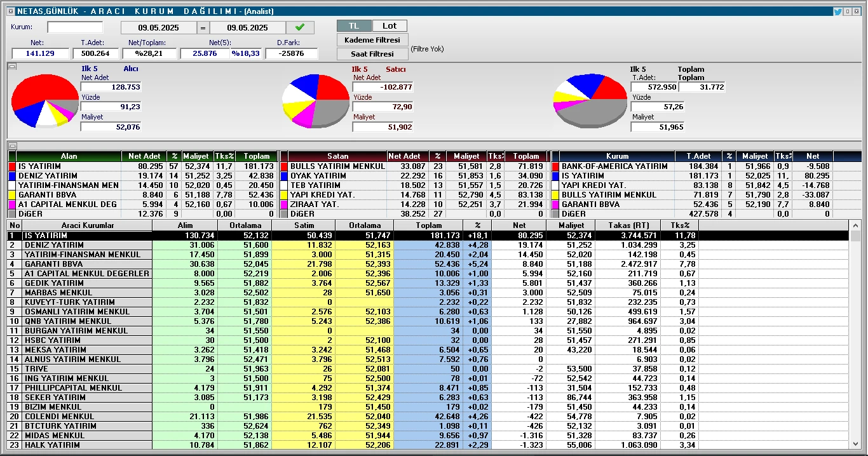Collapse the top five tables panel

12,145
